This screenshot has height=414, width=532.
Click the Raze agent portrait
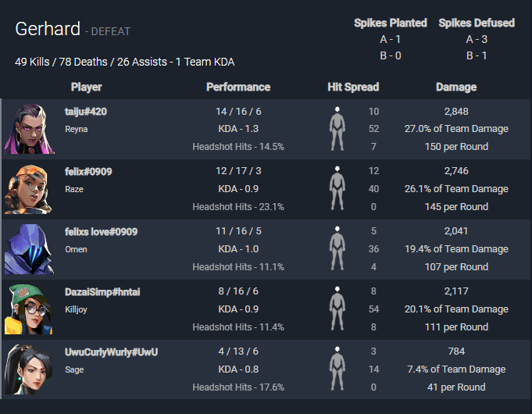pos(29,189)
